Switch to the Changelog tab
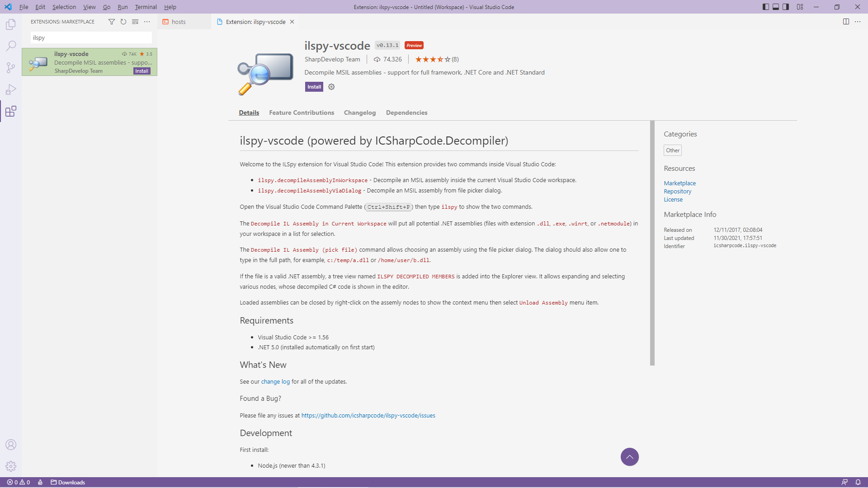This screenshot has width=868, height=488. click(x=359, y=113)
